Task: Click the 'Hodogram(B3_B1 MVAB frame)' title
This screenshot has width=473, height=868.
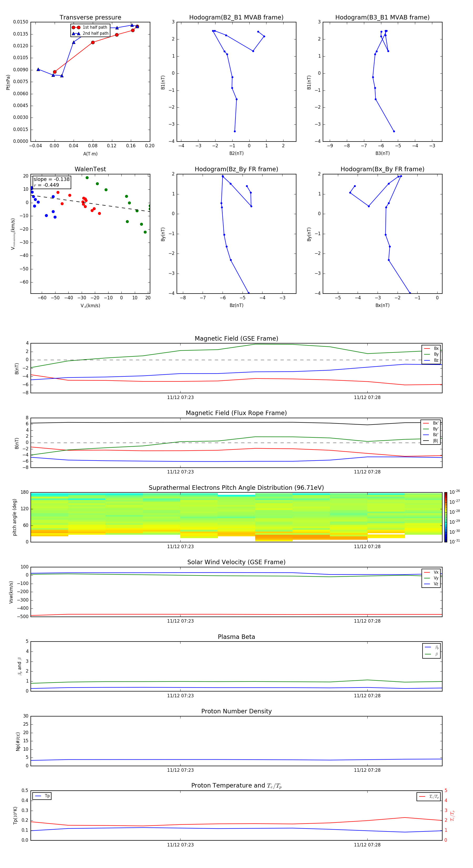Action: tap(382, 18)
